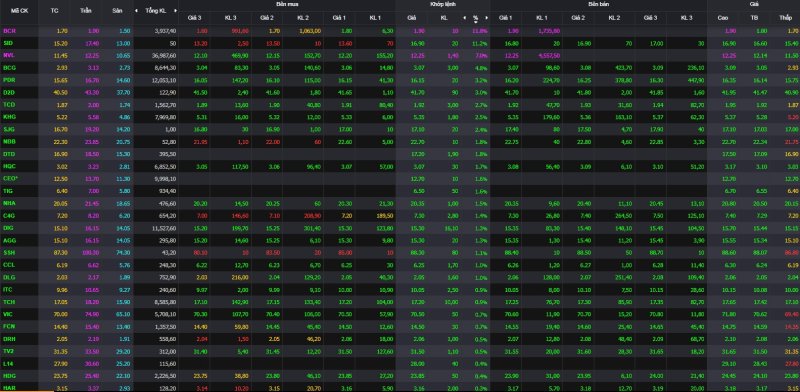Select ticker CEO*

point(10,179)
